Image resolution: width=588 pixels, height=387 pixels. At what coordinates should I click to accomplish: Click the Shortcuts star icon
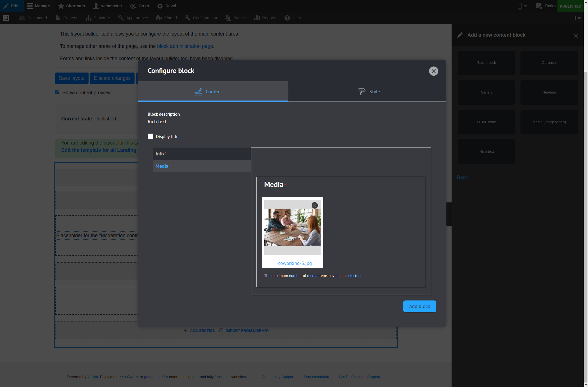61,6
